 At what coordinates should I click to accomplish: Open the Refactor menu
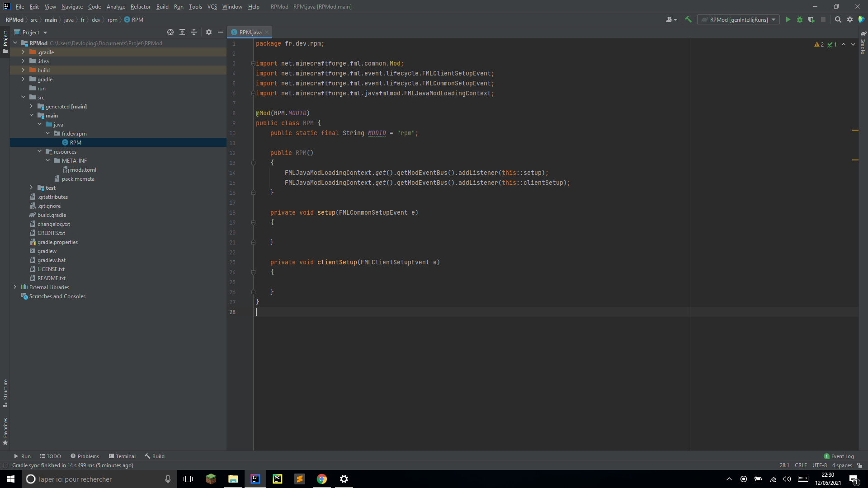[x=140, y=6]
